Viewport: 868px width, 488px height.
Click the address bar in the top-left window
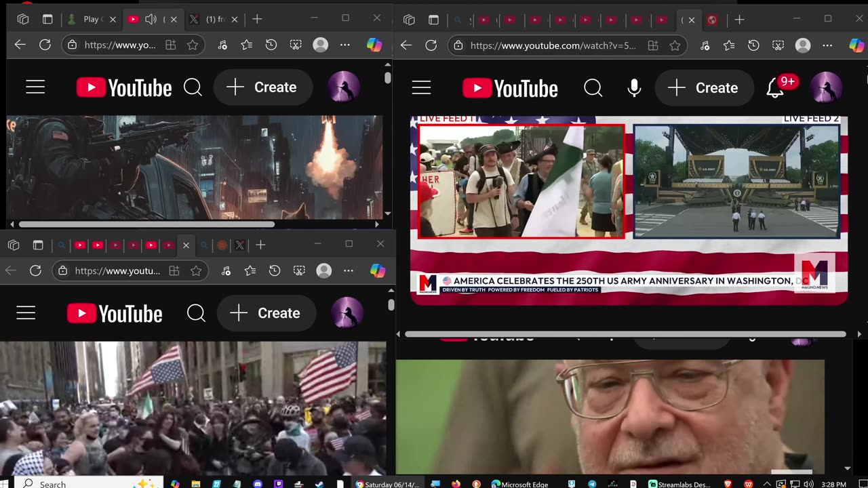click(x=119, y=45)
